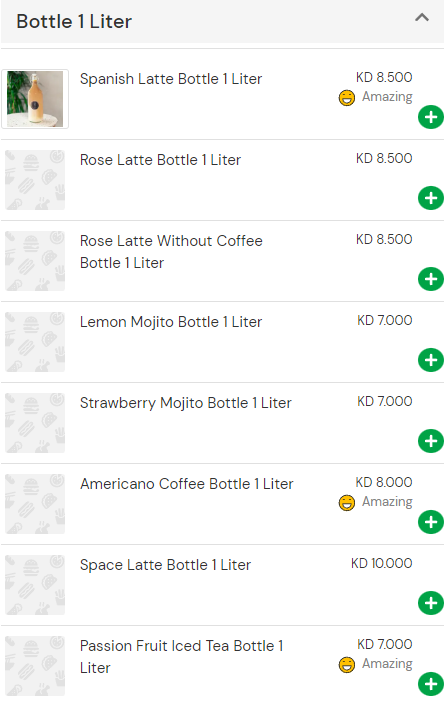Click the Americano Coffee placeholder image

(x=35, y=504)
